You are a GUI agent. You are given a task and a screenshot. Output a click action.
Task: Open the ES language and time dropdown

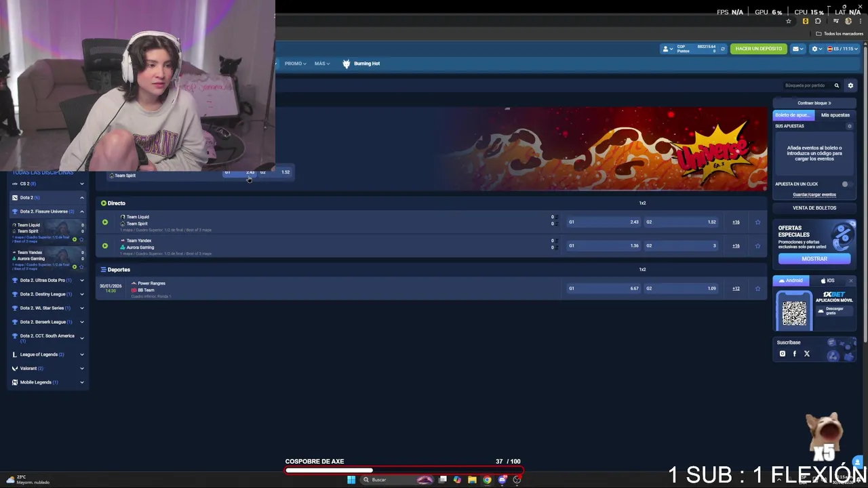pos(842,49)
